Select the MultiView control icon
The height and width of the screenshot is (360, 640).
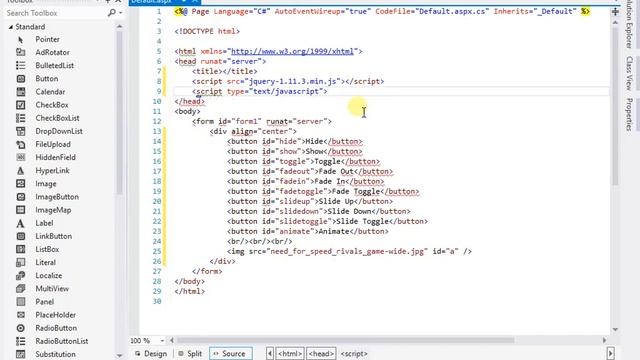click(x=20, y=289)
